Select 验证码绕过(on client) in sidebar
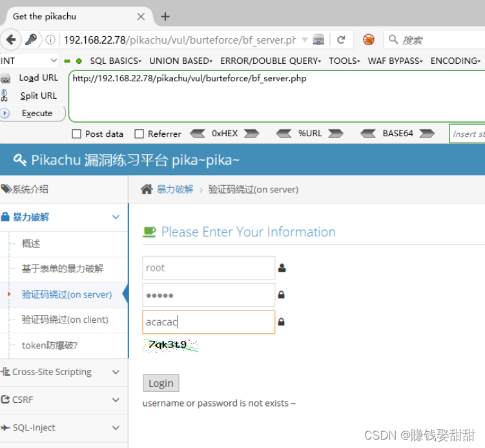The height and width of the screenshot is (448, 485). pyautogui.click(x=65, y=320)
